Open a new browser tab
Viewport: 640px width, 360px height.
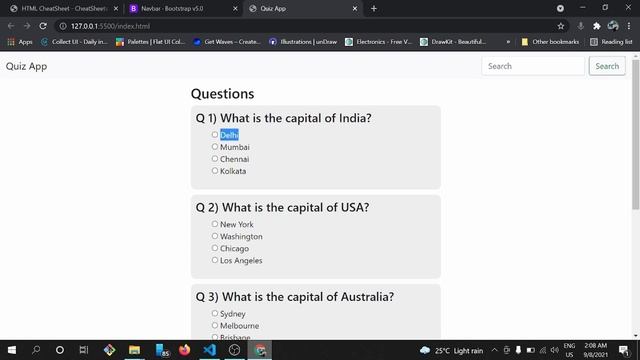[x=374, y=9]
